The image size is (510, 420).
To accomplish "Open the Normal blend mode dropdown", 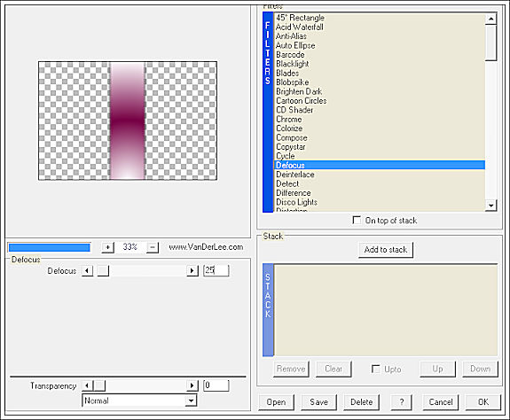I will coord(192,401).
